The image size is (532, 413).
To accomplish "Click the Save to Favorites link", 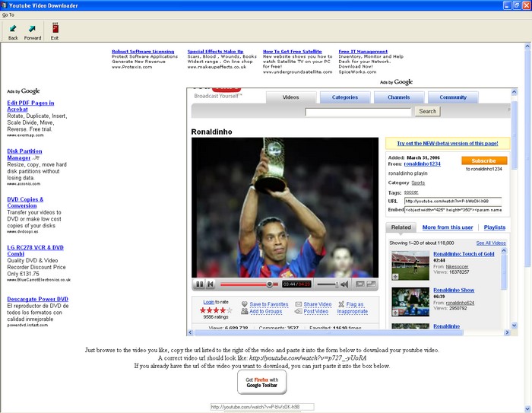I will point(269,304).
